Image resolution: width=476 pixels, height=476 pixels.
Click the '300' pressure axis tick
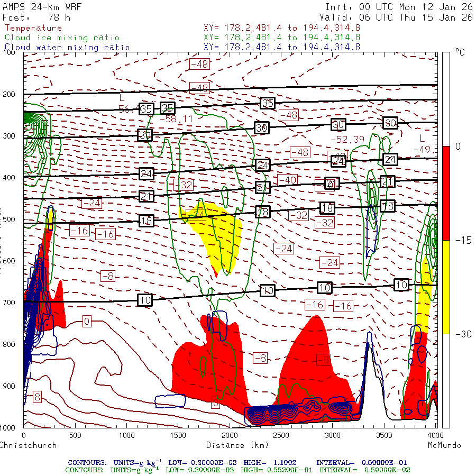[x=9, y=136]
